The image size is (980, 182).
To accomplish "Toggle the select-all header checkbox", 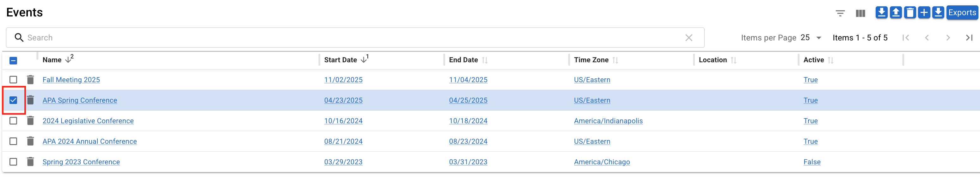I will click(x=13, y=60).
